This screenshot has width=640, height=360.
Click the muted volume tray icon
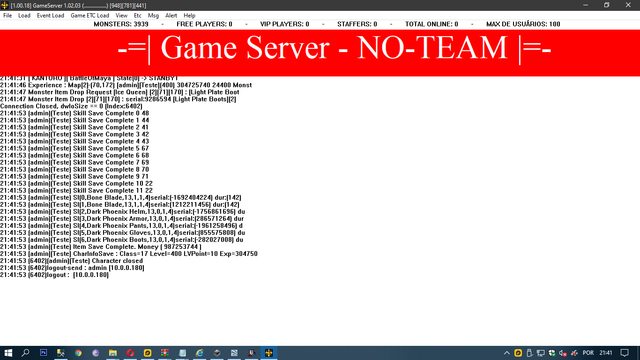coord(563,353)
